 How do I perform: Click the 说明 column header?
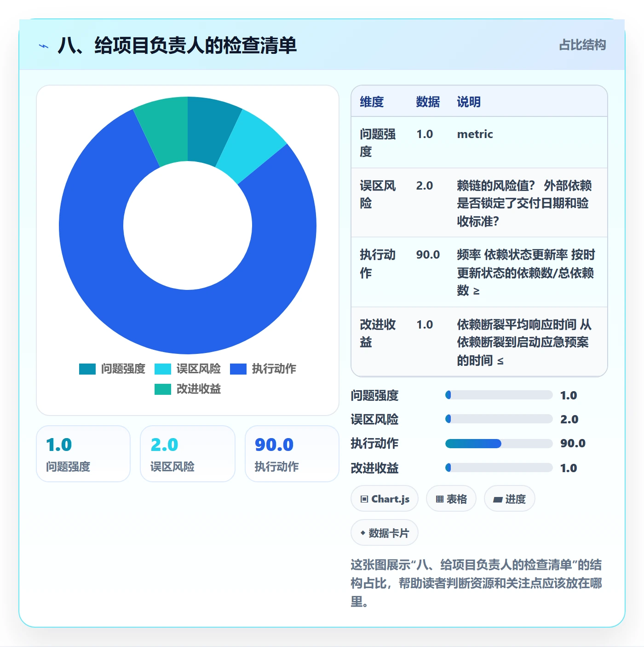coord(469,102)
